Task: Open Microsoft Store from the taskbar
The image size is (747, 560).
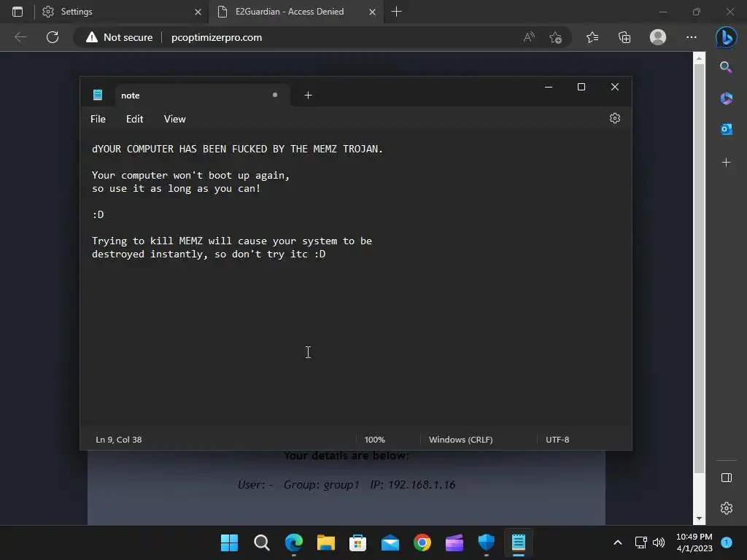Action: click(357, 542)
